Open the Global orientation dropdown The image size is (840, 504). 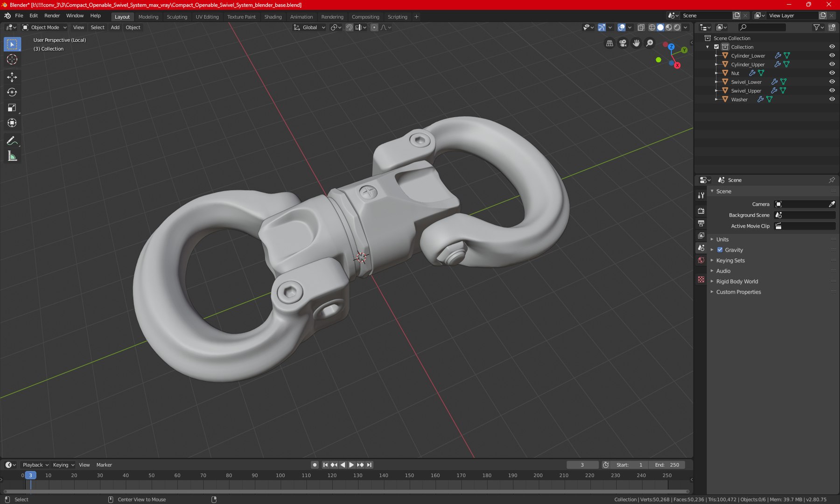click(x=309, y=28)
